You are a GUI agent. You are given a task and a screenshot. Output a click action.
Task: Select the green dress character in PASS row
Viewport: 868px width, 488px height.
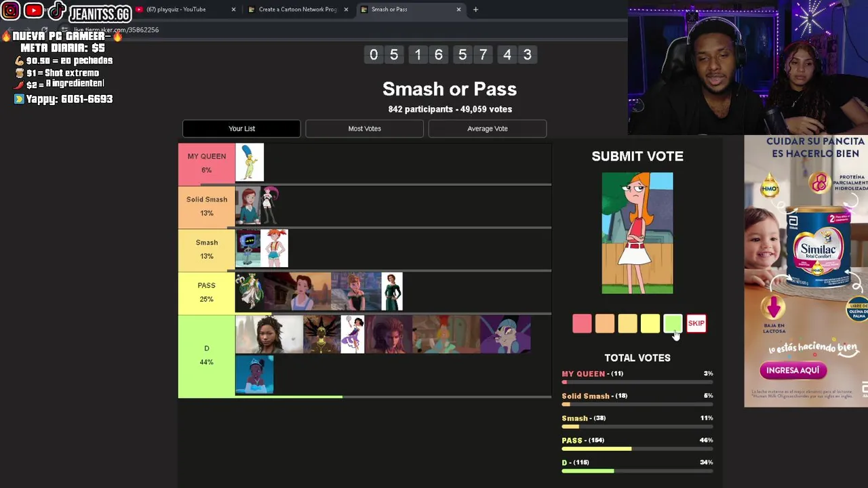pos(392,291)
